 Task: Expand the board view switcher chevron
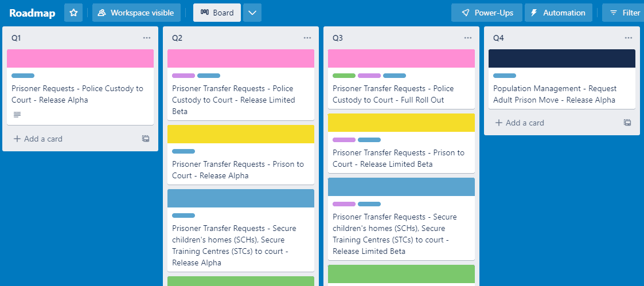point(252,13)
